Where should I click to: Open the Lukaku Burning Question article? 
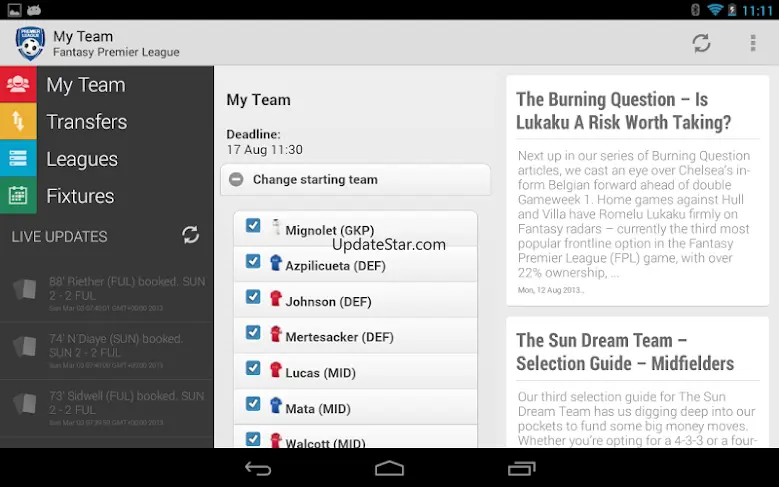(637, 191)
